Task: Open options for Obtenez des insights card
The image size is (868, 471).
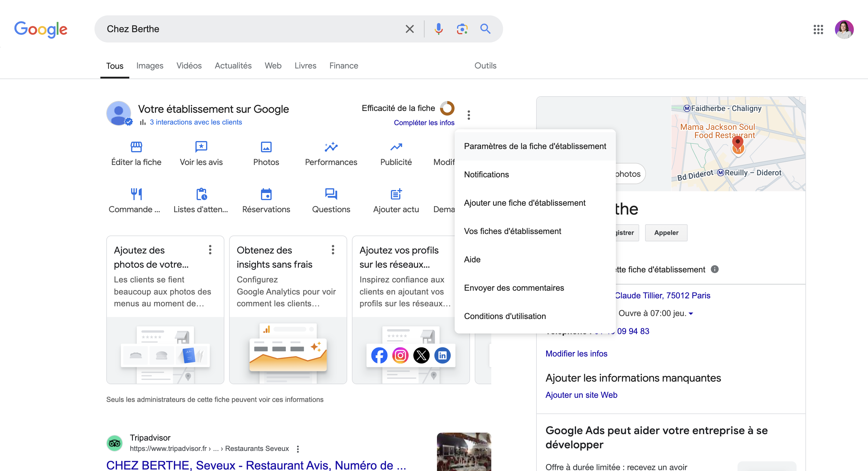Action: click(x=333, y=250)
